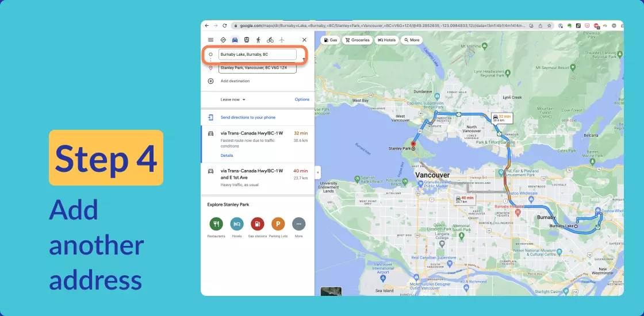Screen dimensions: 644x316
Task: Click the browser forward arrow
Action: (x=216, y=25)
